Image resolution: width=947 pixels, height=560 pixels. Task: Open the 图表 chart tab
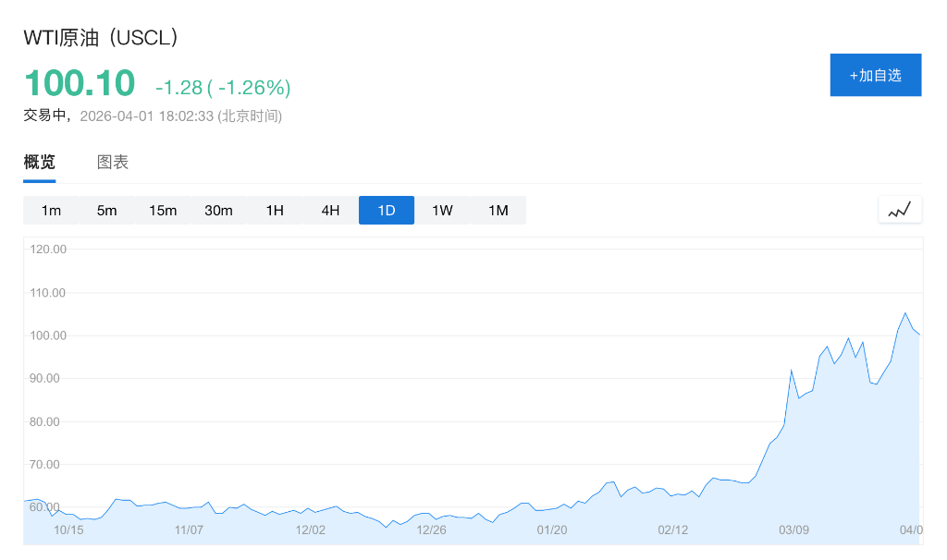[x=113, y=163]
